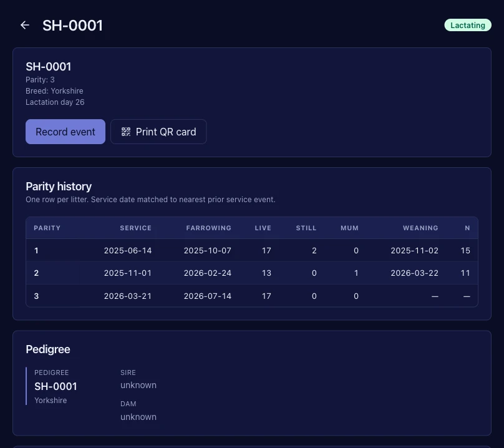Click farrowing date 2025-10-07
The image size is (504, 448).
click(x=207, y=251)
